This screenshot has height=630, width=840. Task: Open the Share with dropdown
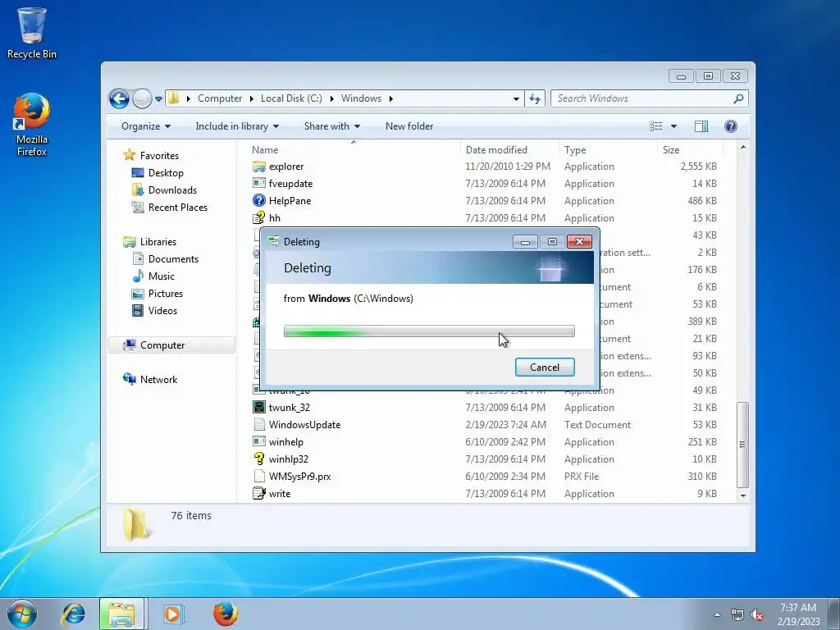pyautogui.click(x=331, y=126)
